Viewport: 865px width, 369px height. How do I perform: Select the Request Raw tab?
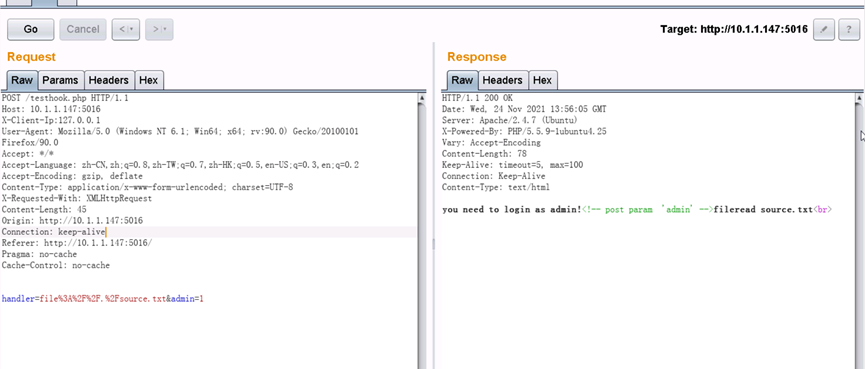click(x=22, y=80)
